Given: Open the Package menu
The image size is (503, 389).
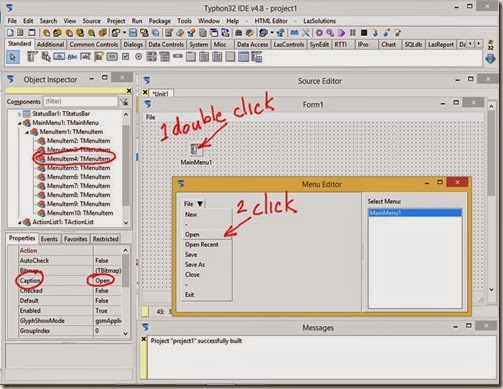Looking at the screenshot, I should [159, 21].
